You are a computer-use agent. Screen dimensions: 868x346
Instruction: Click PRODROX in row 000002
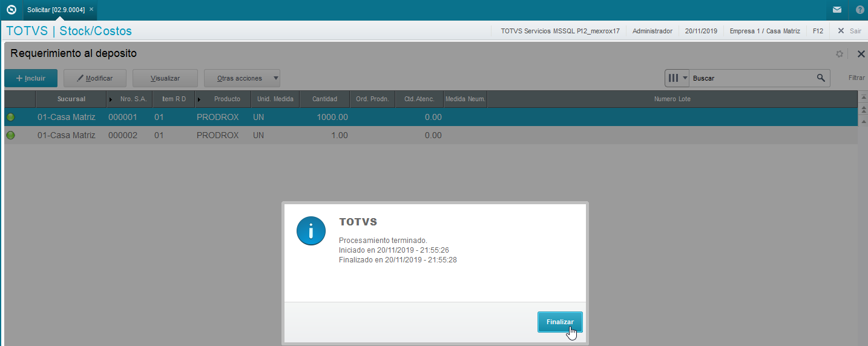click(218, 135)
